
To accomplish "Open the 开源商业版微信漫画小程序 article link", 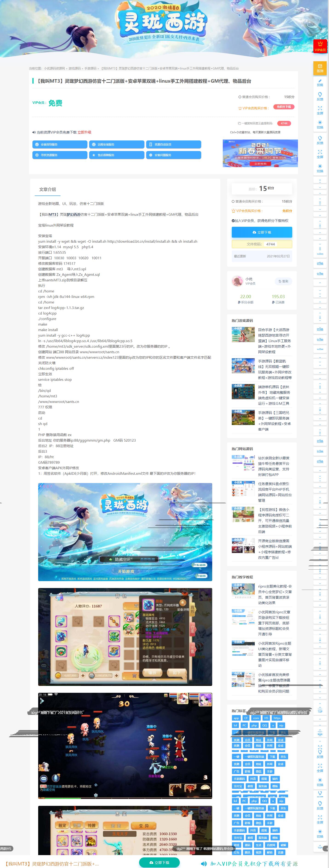I will point(275,549).
